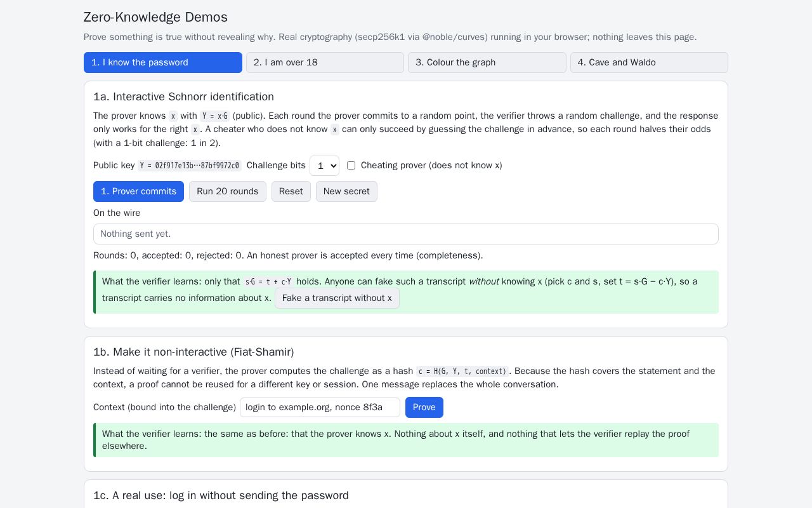Click the code snippet "s·G = t + c·Y"
This screenshot has width=812, height=508.
(x=268, y=282)
